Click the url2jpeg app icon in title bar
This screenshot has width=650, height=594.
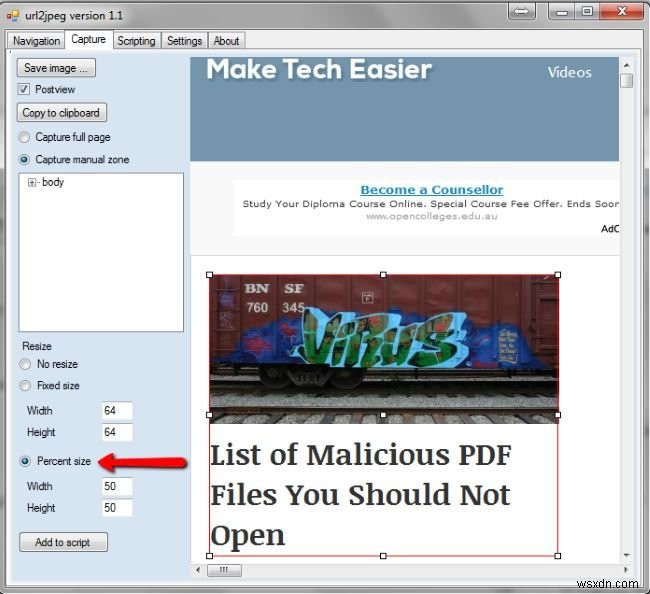tap(13, 16)
